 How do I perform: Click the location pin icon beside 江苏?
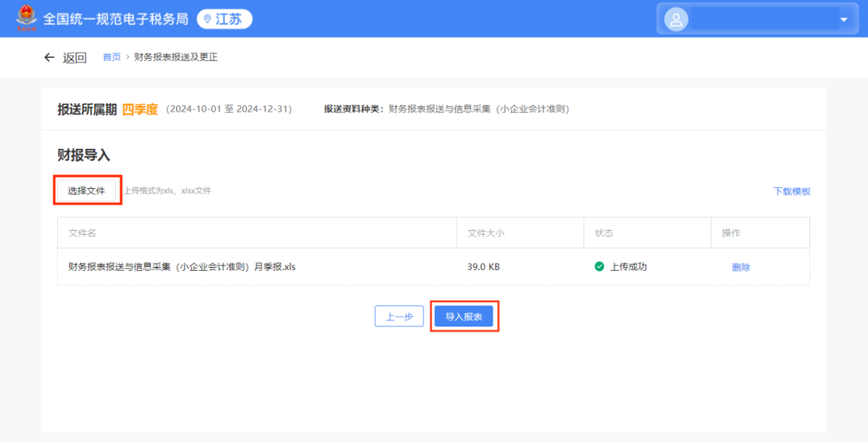207,19
